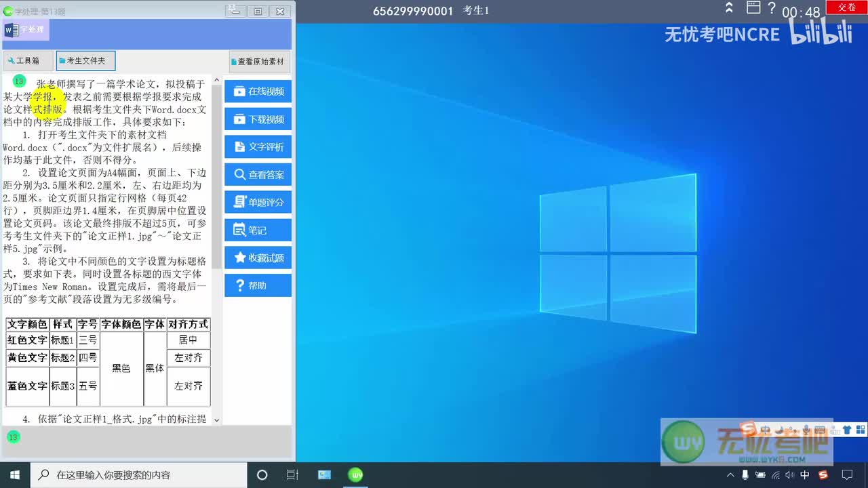The image size is (868, 488).
Task: Click the 黄色文字 table cell
Action: 27,358
